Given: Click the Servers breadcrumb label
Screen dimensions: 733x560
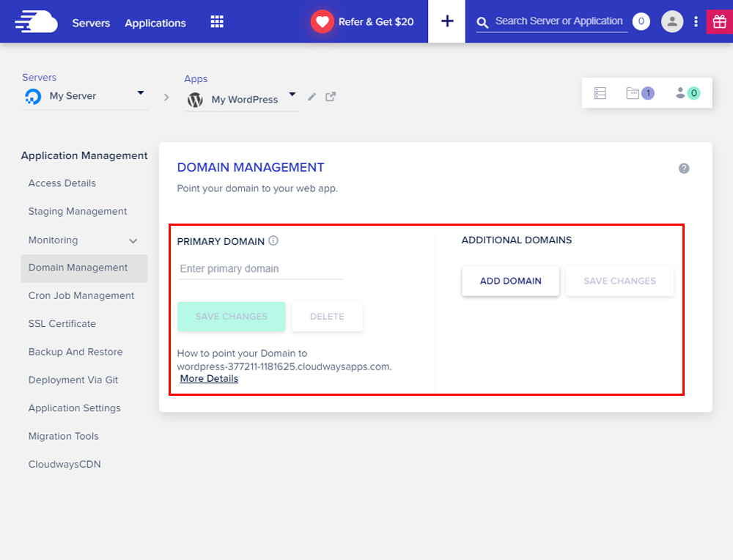Looking at the screenshot, I should [40, 77].
